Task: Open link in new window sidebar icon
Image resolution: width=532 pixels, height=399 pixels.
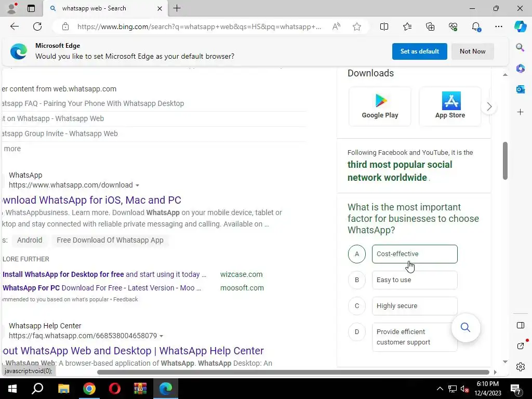Action: (x=521, y=345)
